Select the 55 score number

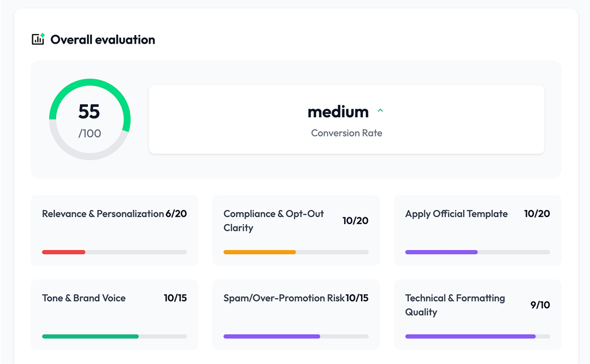89,112
